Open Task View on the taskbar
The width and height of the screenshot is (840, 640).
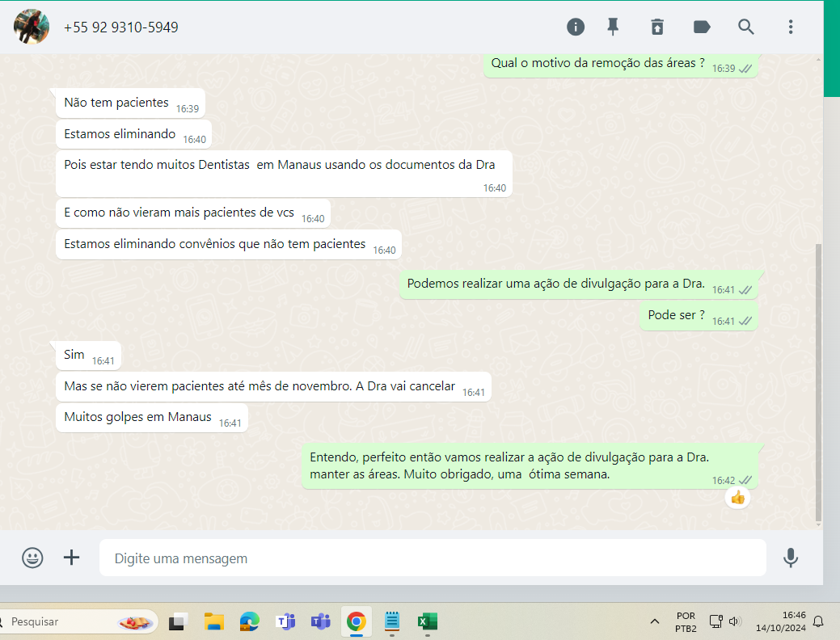[177, 621]
